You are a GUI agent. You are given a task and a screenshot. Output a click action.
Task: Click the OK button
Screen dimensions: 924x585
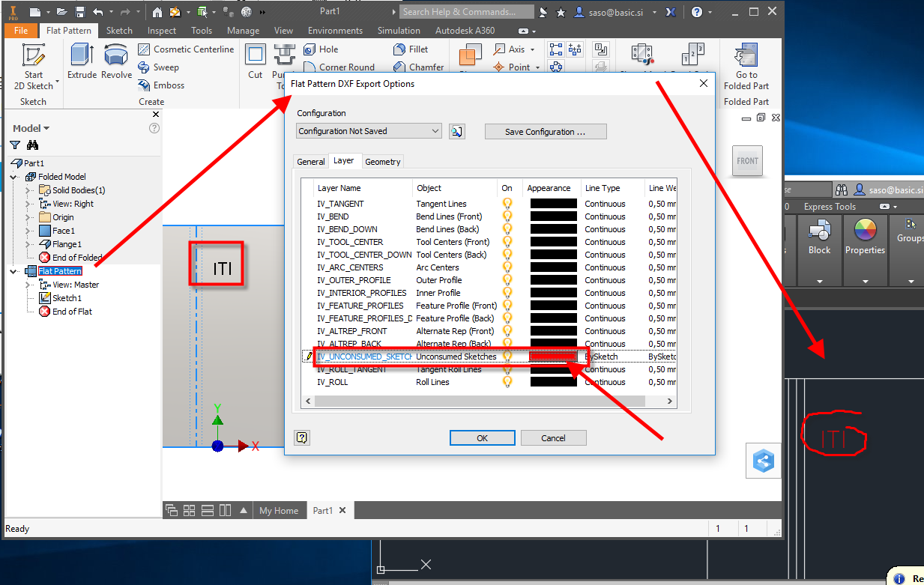482,438
